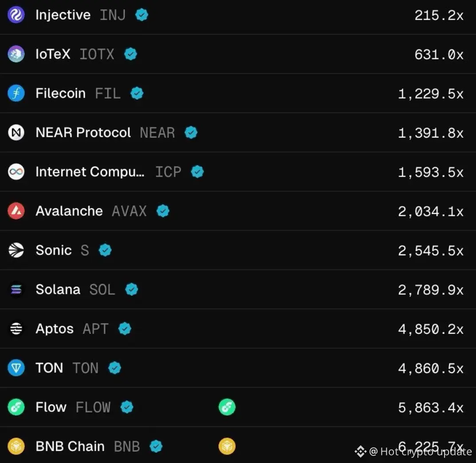Image resolution: width=476 pixels, height=463 pixels.
Task: Click the Hot crypto update watermark
Action: 419,451
